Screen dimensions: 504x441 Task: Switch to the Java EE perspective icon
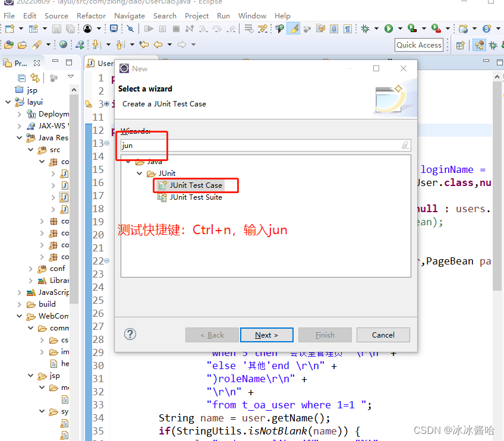pyautogui.click(x=479, y=45)
